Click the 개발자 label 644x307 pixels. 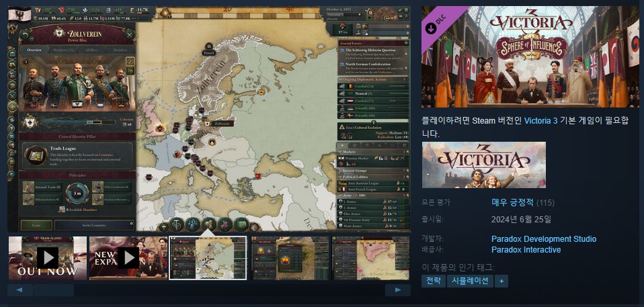tap(432, 239)
